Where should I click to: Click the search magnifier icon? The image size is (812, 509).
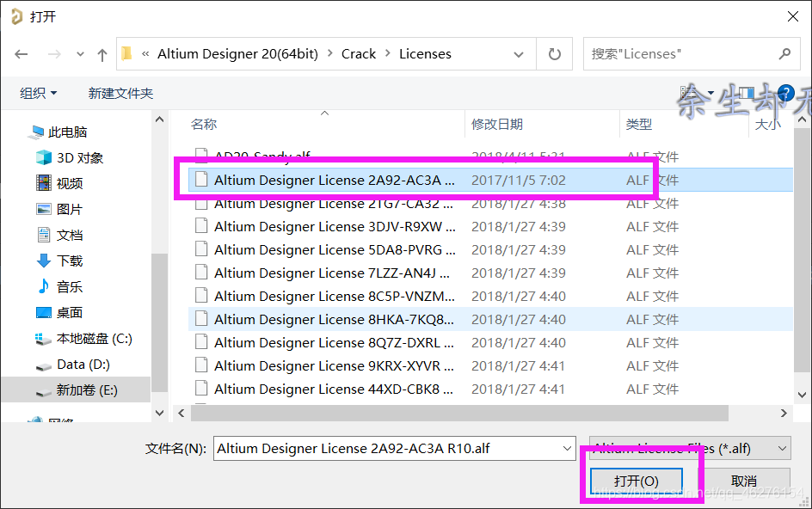pyautogui.click(x=785, y=53)
